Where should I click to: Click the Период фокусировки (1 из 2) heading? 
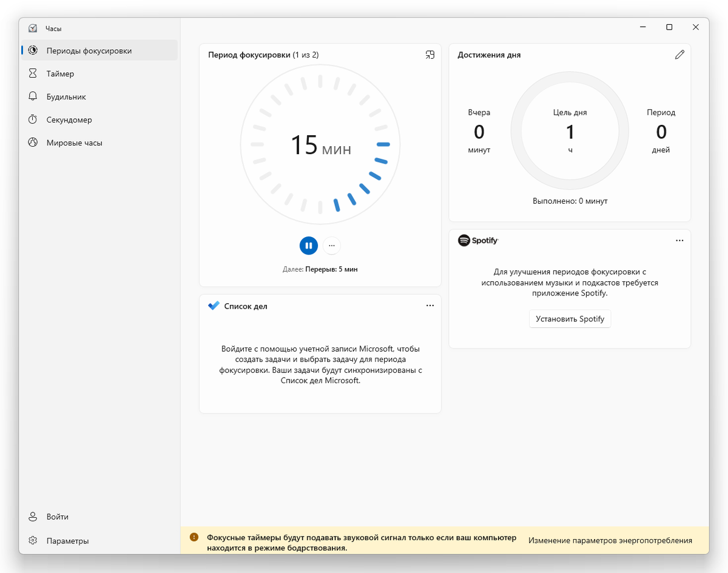[263, 55]
